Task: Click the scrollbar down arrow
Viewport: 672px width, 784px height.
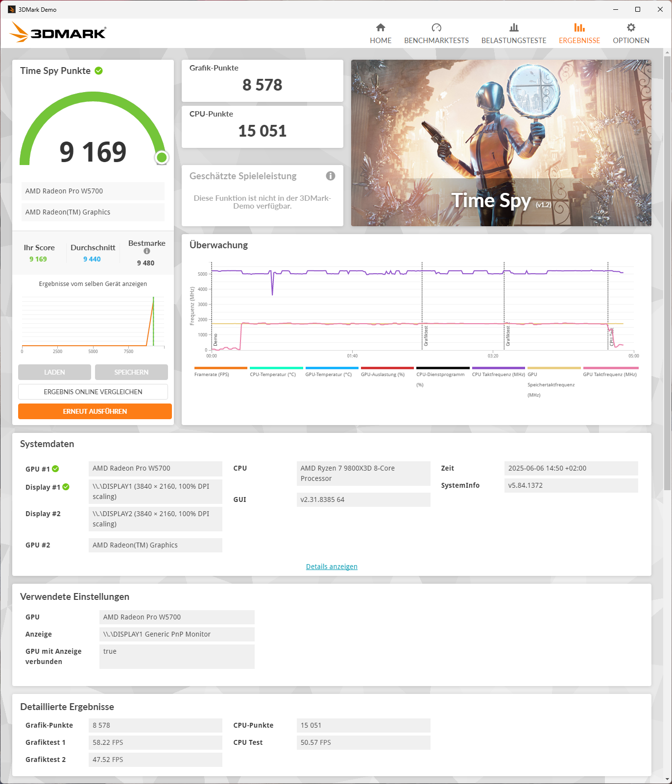Action: point(667,779)
